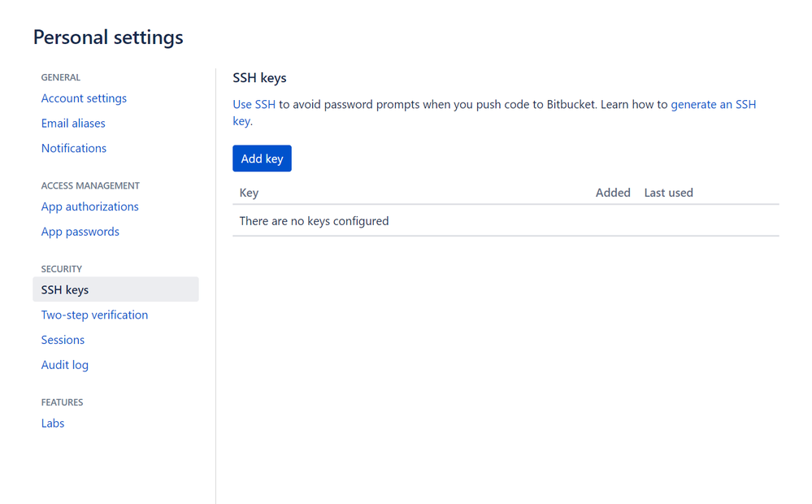The width and height of the screenshot is (812, 504).
Task: Open Account settings page
Action: 84,98
